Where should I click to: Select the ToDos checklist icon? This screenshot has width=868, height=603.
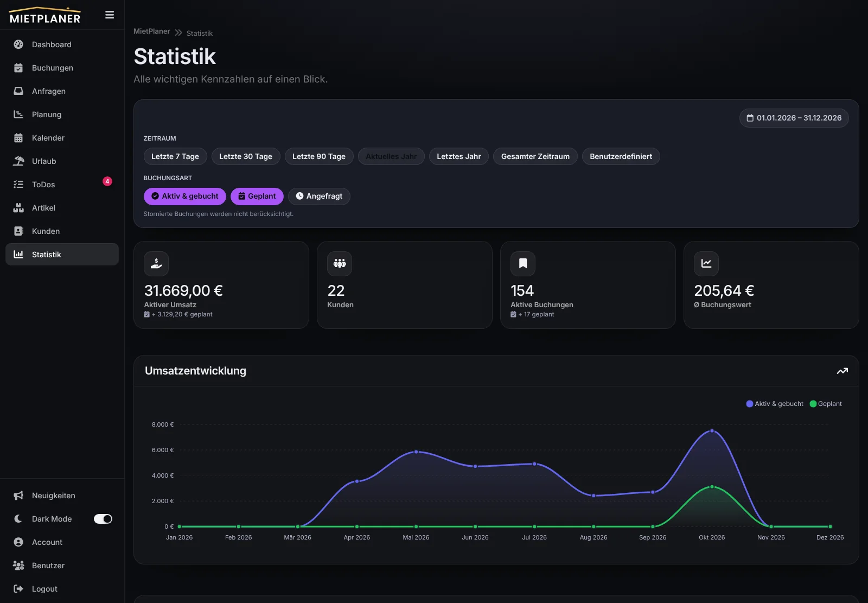tap(18, 185)
